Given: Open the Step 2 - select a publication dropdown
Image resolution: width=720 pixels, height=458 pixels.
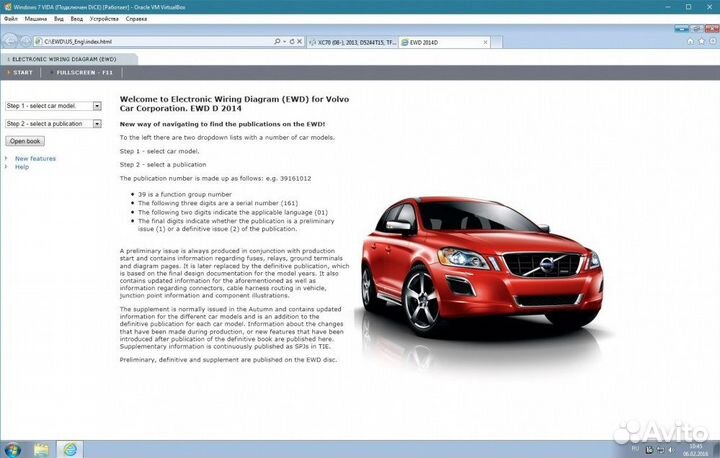Looking at the screenshot, I should (x=53, y=124).
